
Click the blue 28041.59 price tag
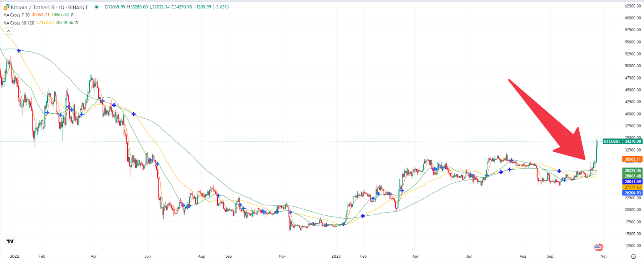pos(633,182)
